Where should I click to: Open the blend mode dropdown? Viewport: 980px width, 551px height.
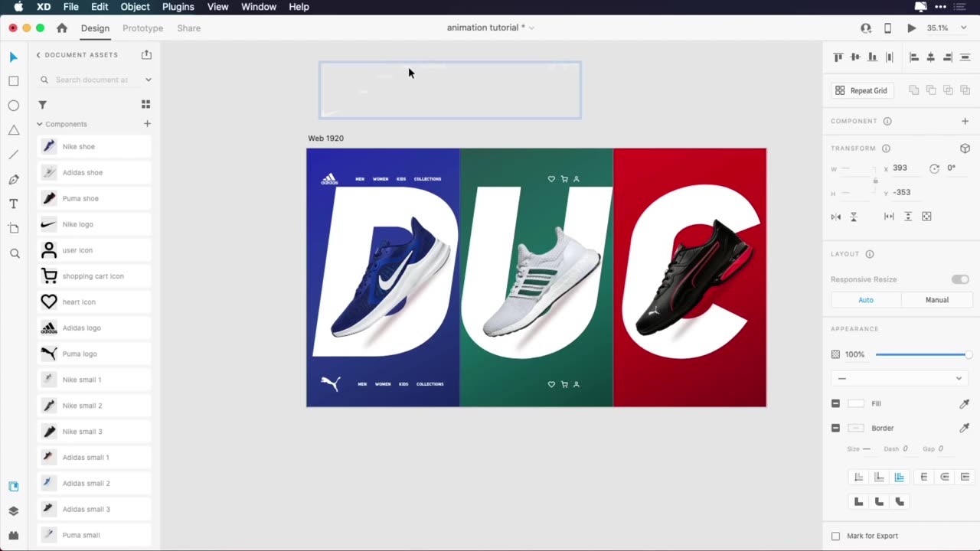[x=900, y=378]
